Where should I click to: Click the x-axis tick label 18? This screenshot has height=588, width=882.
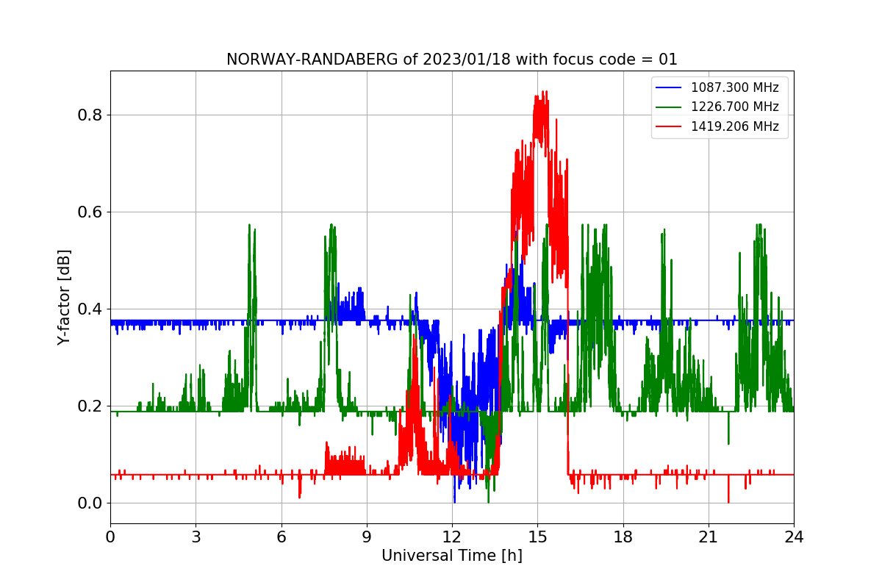coord(623,536)
